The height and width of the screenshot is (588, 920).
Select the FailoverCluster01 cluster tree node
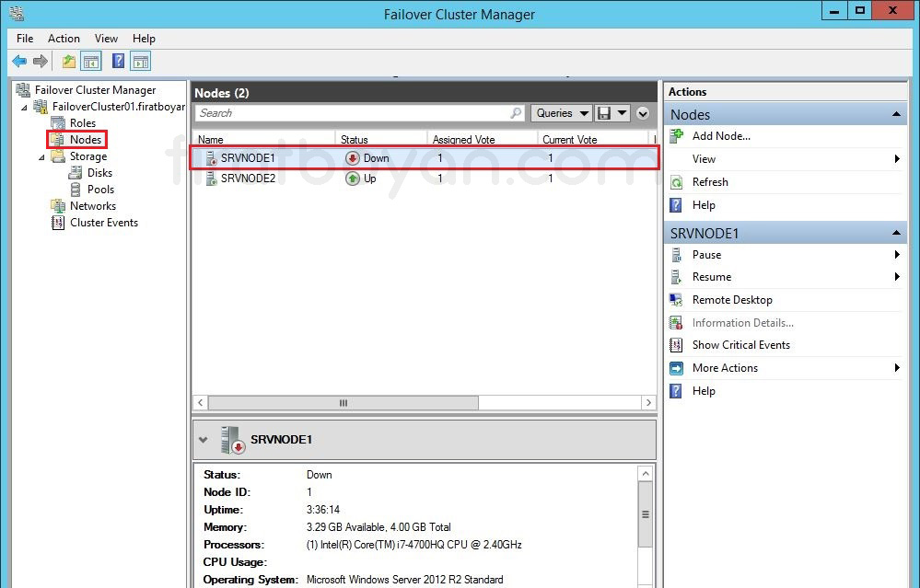pos(119,107)
